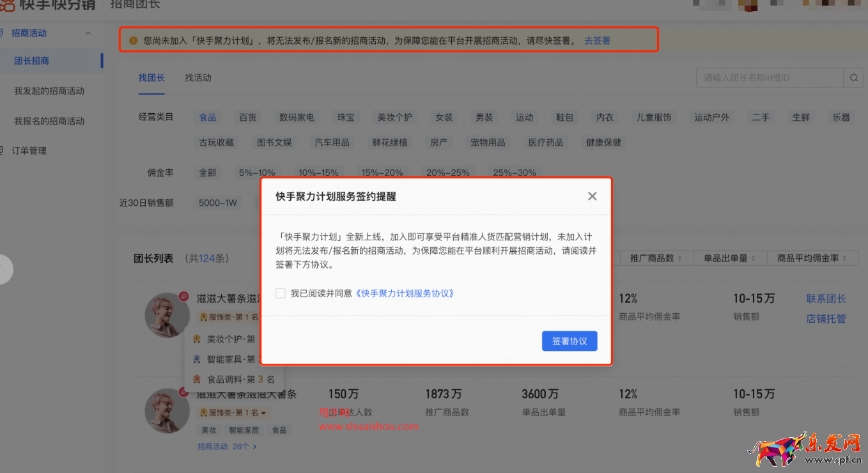Screen dimensions: 868x473
Task: Click the medal icon beside 智能家具
Action: tap(197, 359)
